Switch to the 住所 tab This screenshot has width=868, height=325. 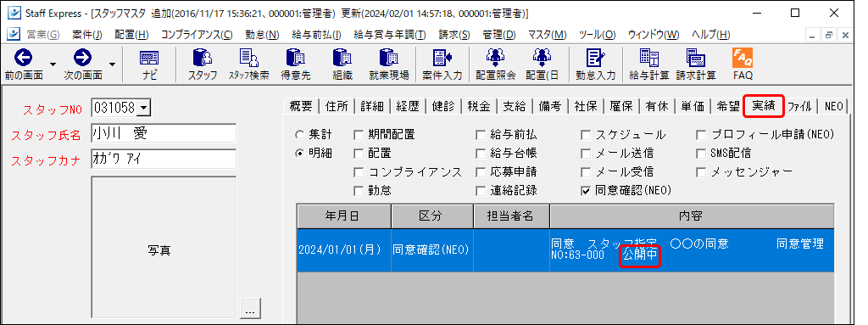(x=337, y=106)
